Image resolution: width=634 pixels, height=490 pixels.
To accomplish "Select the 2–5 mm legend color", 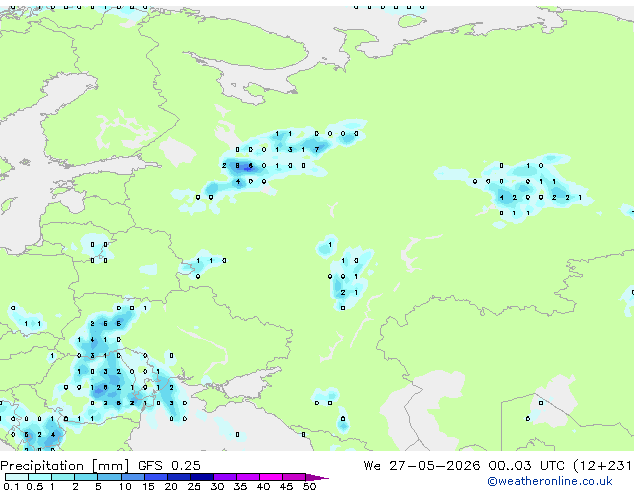I will click(x=86, y=477).
